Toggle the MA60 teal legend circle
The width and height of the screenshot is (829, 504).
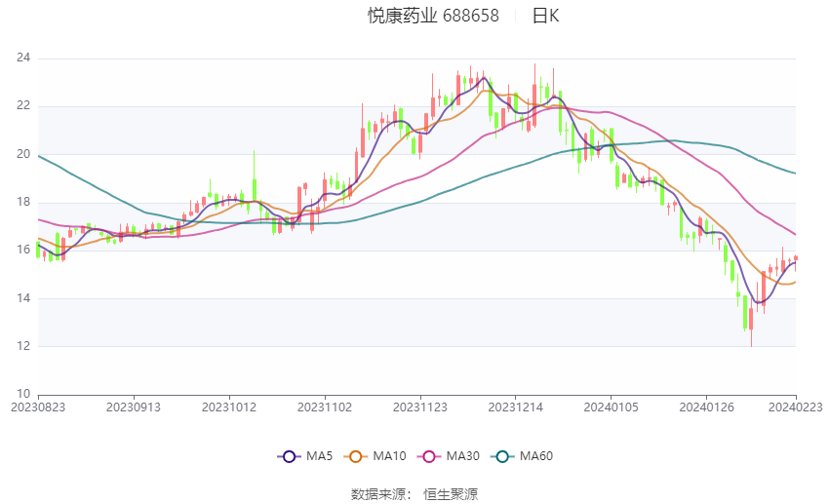[502, 456]
